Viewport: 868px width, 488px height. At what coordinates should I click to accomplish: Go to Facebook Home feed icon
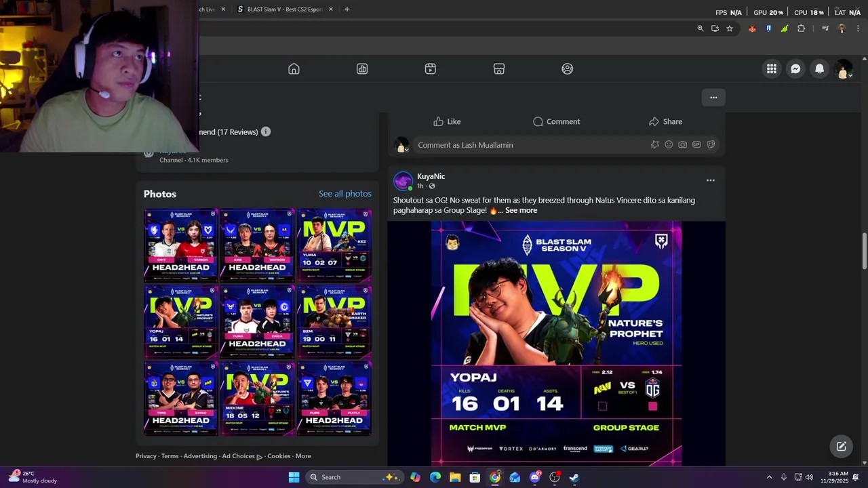pyautogui.click(x=294, y=68)
